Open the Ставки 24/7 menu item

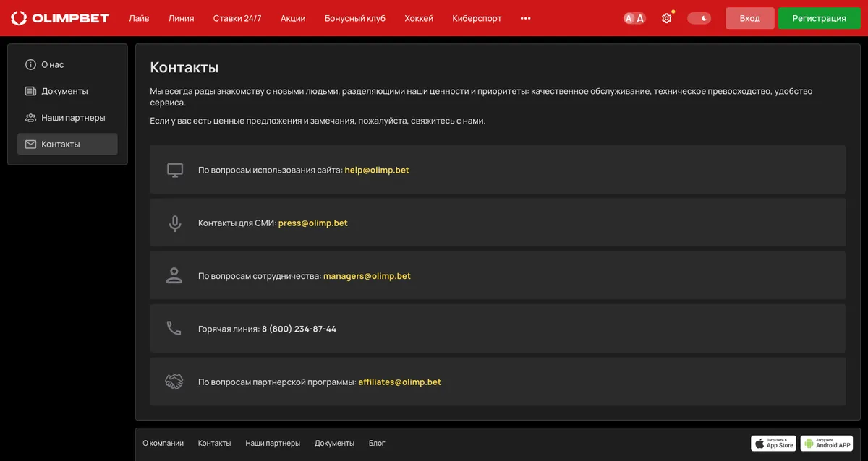pos(237,18)
